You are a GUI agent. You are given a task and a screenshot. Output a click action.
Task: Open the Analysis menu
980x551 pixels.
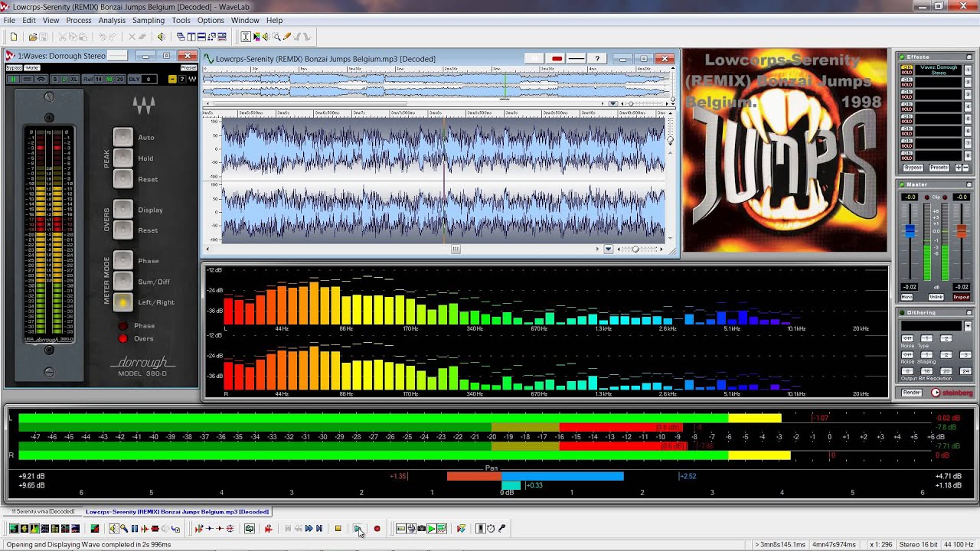(x=112, y=20)
